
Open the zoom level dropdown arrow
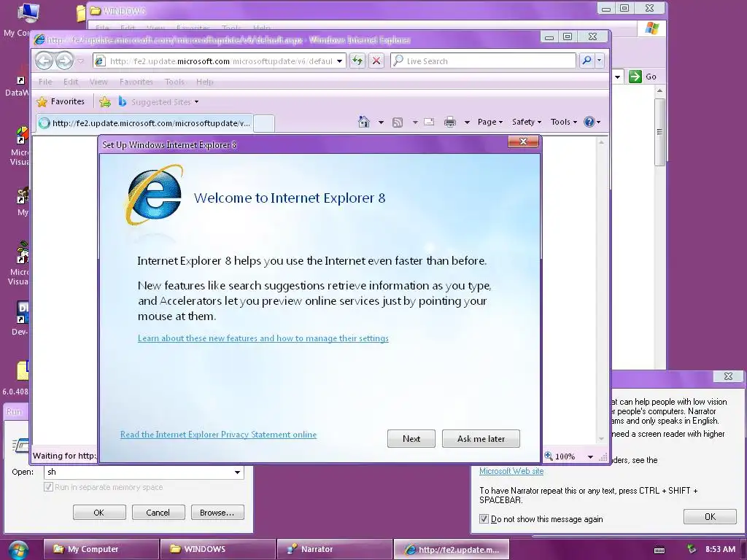(x=590, y=456)
